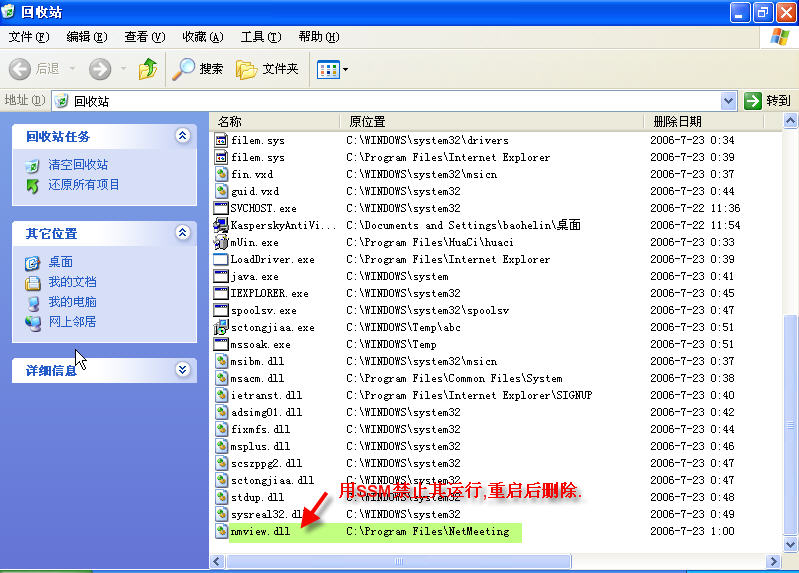The width and height of the screenshot is (799, 573).
Task: Open the 我的电脑 location link
Action: [72, 302]
